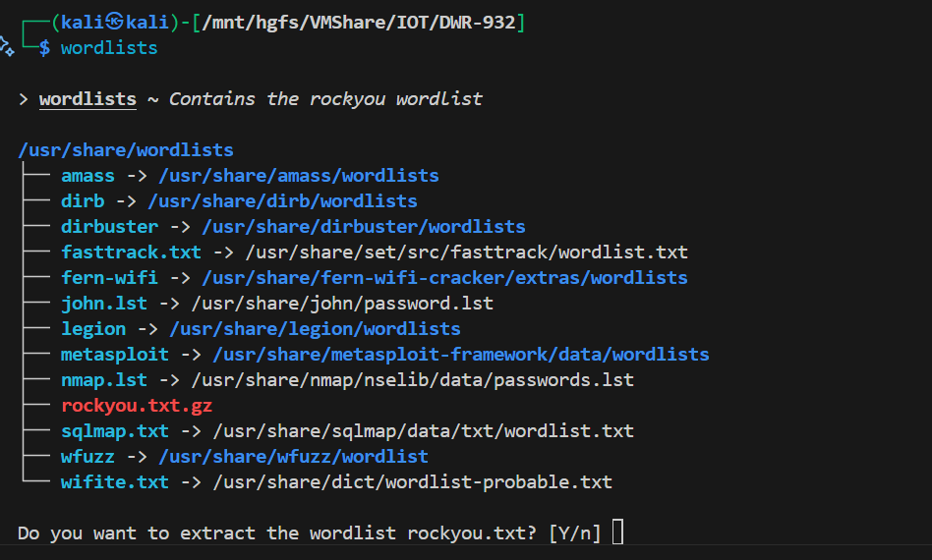This screenshot has width=932, height=560.
Task: Click the underlined bold wordlists description heading
Action: coord(87,99)
